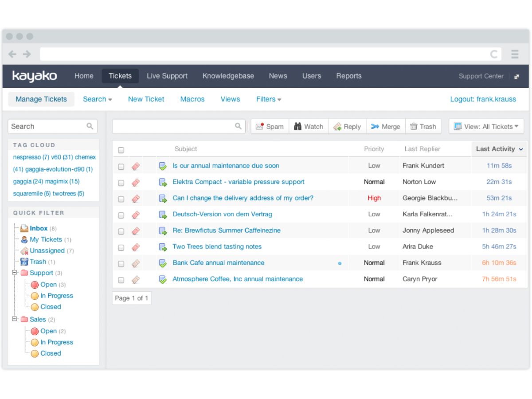
Task: Mark selected tickets as Spam
Action: (270, 126)
